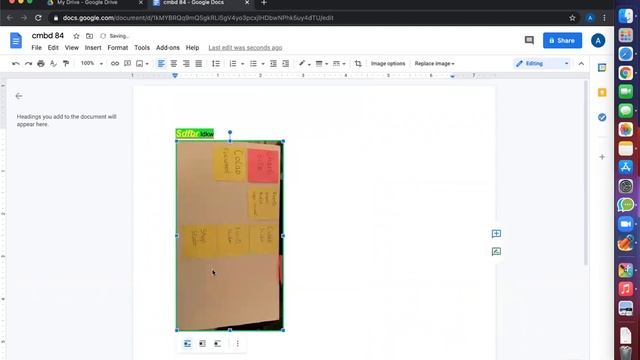Open image more options menu
This screenshot has height=360, width=640.
tap(238, 344)
